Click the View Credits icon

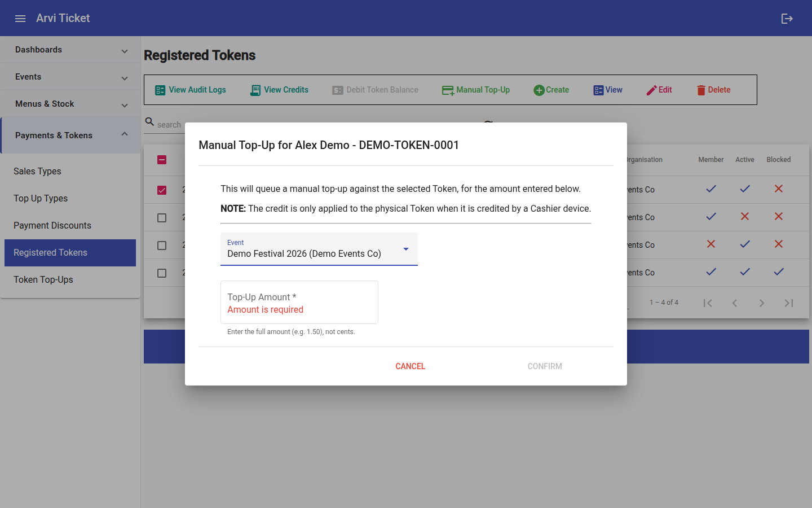tap(255, 90)
